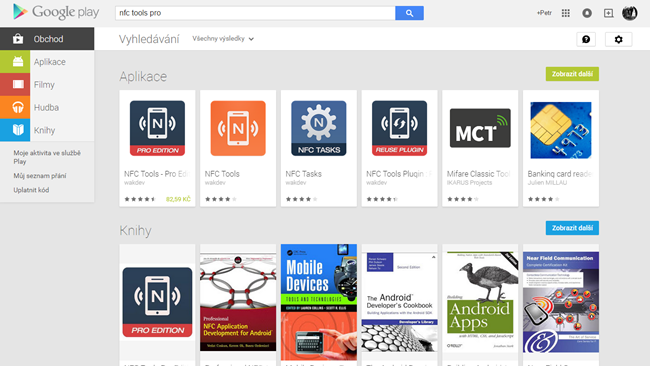This screenshot has height=366, width=650.
Task: Open Moje aktivita ve službě Play
Action: 47,157
